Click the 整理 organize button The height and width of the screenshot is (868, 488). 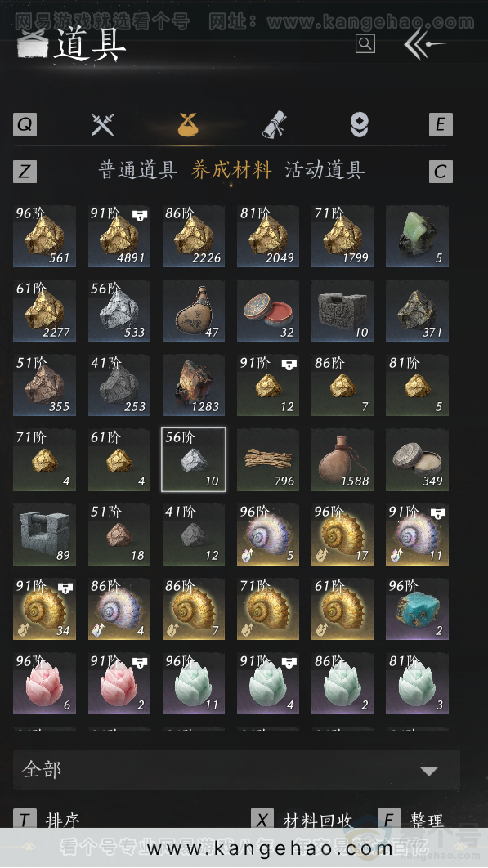[x=427, y=820]
